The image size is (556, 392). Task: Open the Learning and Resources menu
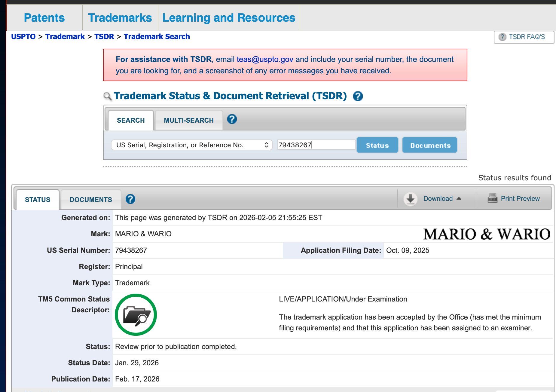click(229, 18)
